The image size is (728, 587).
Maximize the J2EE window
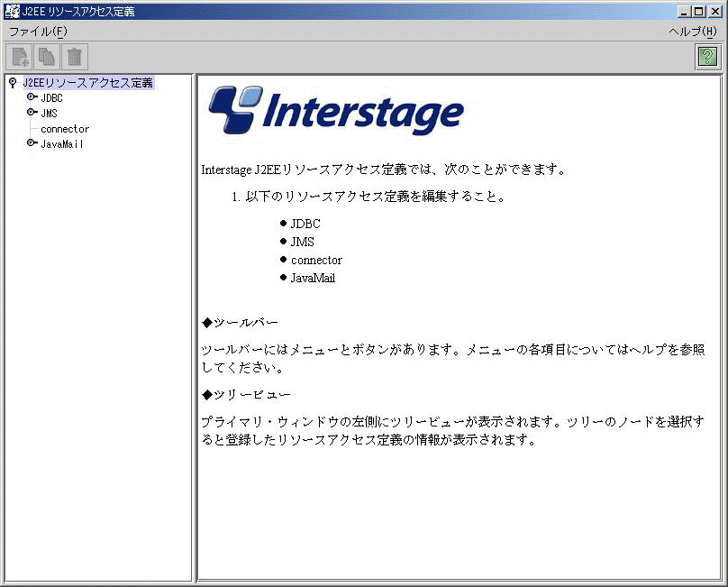[699, 12]
